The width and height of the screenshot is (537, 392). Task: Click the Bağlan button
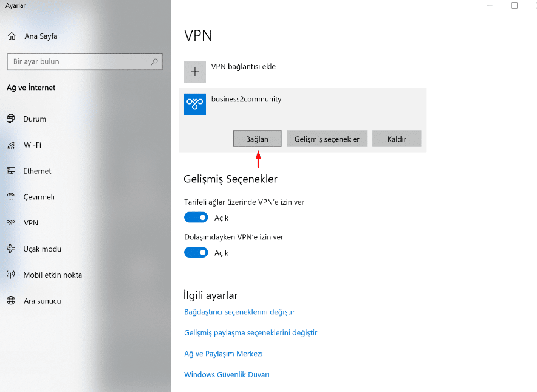257,139
